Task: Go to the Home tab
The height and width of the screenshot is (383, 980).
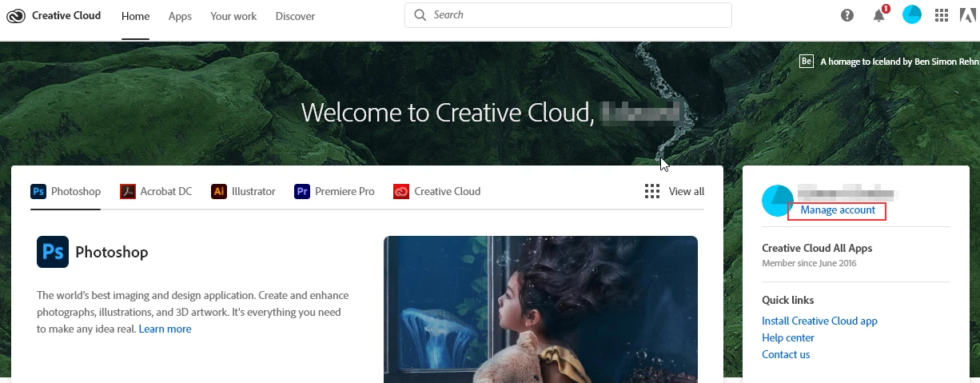Action: click(x=135, y=16)
